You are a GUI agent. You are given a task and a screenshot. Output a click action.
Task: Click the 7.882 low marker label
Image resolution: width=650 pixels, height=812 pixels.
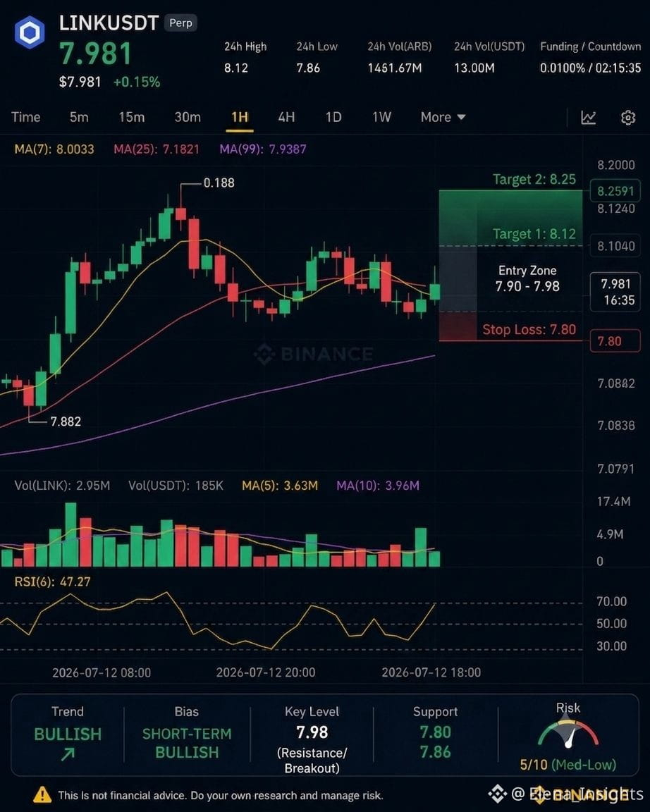(x=66, y=422)
